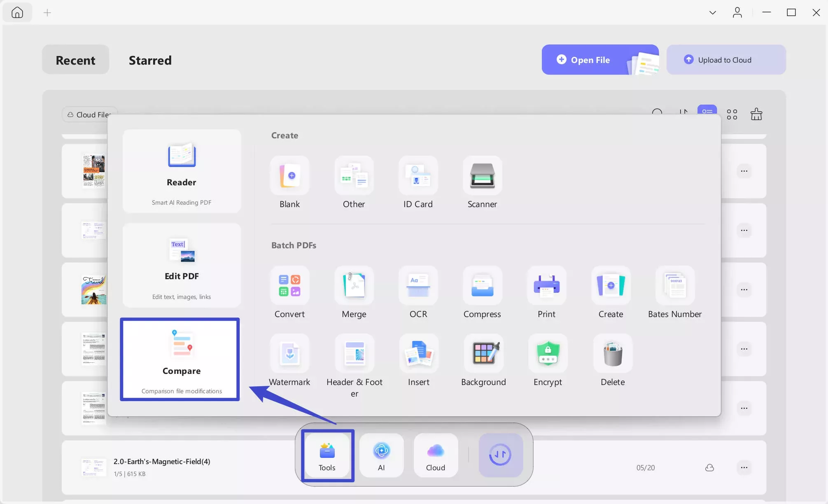Select the Recent tab
Screen dimensions: 828x504
coord(75,60)
